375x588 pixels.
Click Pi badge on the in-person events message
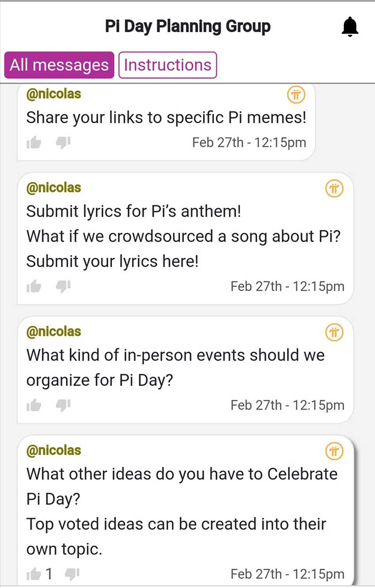coord(334,332)
